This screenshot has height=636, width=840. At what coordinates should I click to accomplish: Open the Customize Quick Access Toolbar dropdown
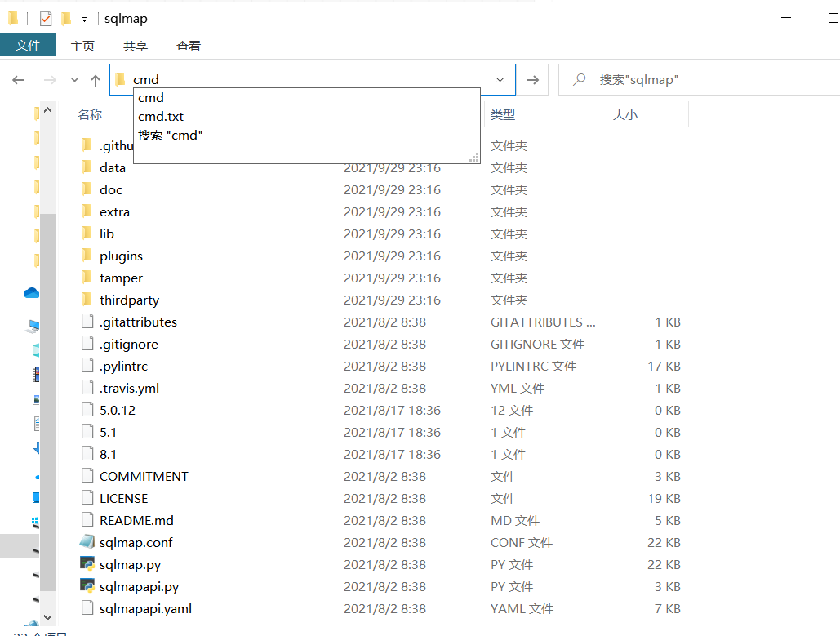pyautogui.click(x=84, y=20)
